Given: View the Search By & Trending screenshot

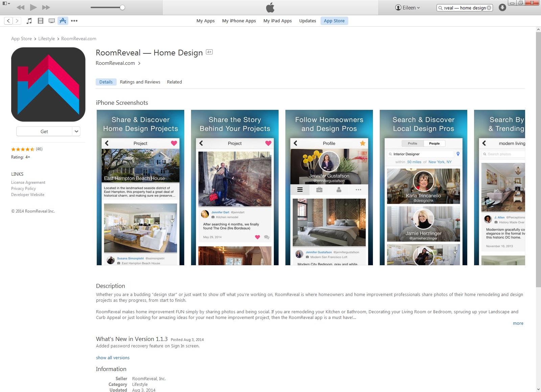Looking at the screenshot, I should 499,188.
